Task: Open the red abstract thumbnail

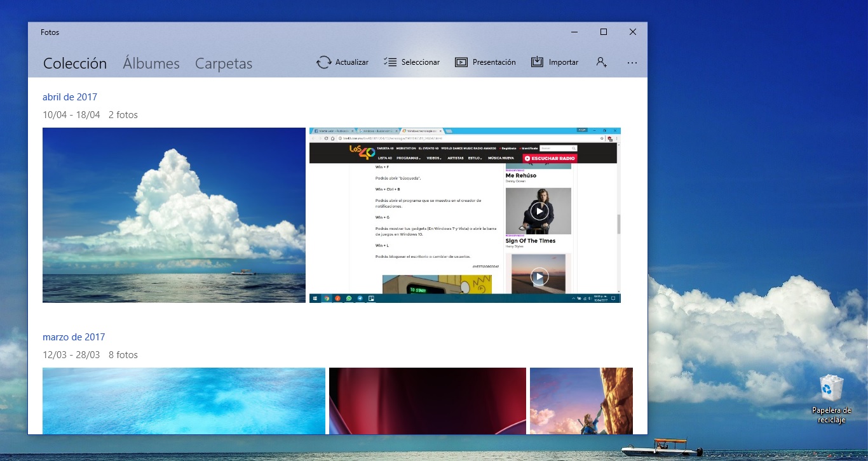Action: click(427, 401)
